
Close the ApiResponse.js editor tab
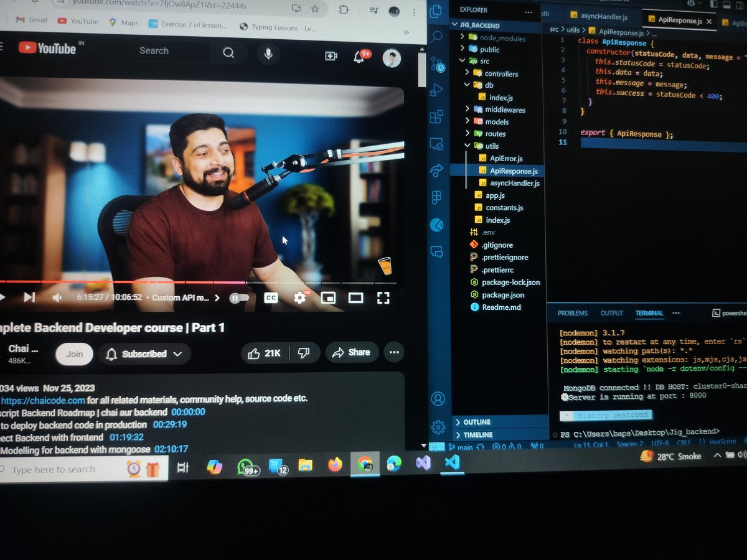710,21
